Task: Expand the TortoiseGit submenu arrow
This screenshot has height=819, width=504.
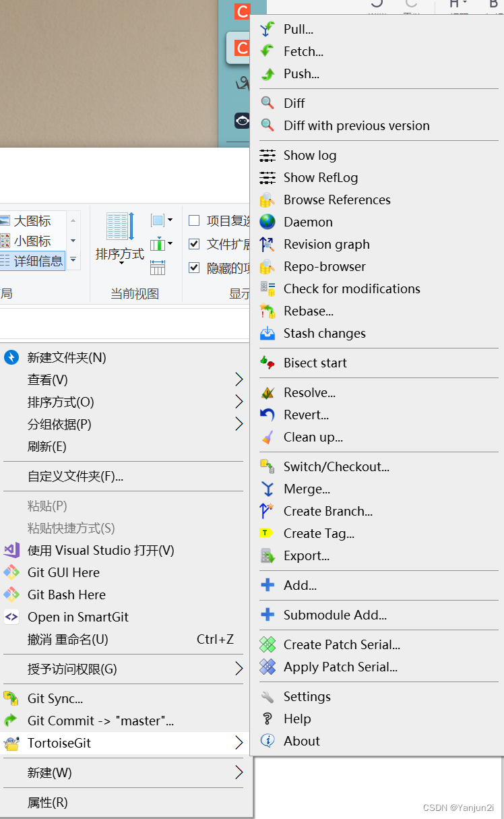Action: (x=239, y=743)
